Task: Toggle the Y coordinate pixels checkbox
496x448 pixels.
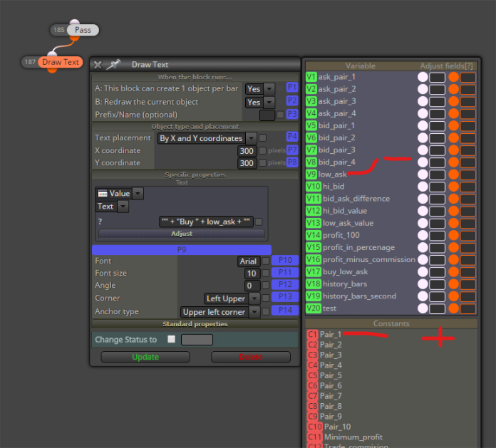Action: point(262,163)
